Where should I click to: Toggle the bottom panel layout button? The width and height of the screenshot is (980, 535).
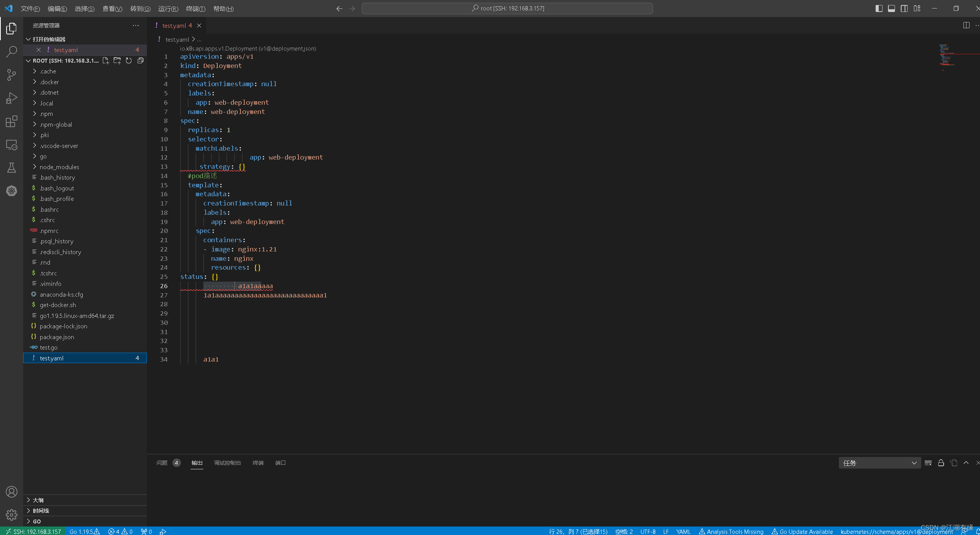point(891,8)
